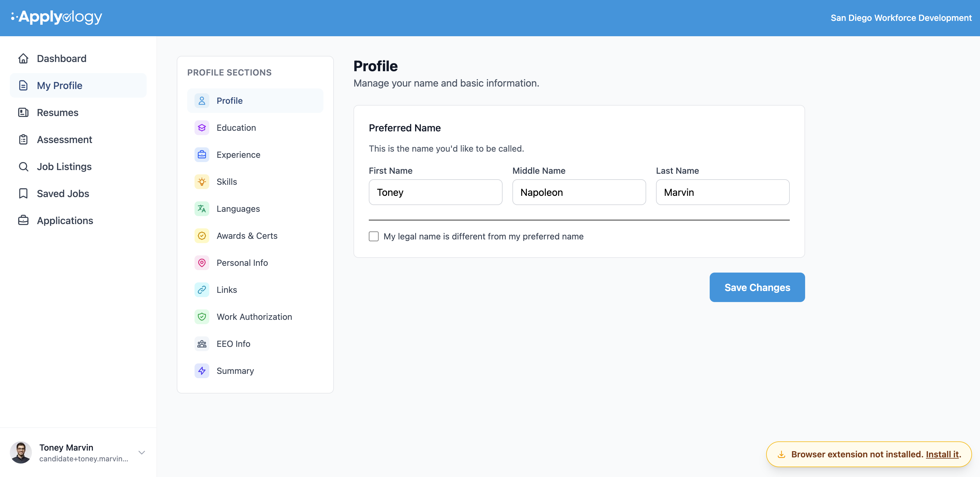Click the Install it link
Screen dimensions: 980x477
[942, 454]
